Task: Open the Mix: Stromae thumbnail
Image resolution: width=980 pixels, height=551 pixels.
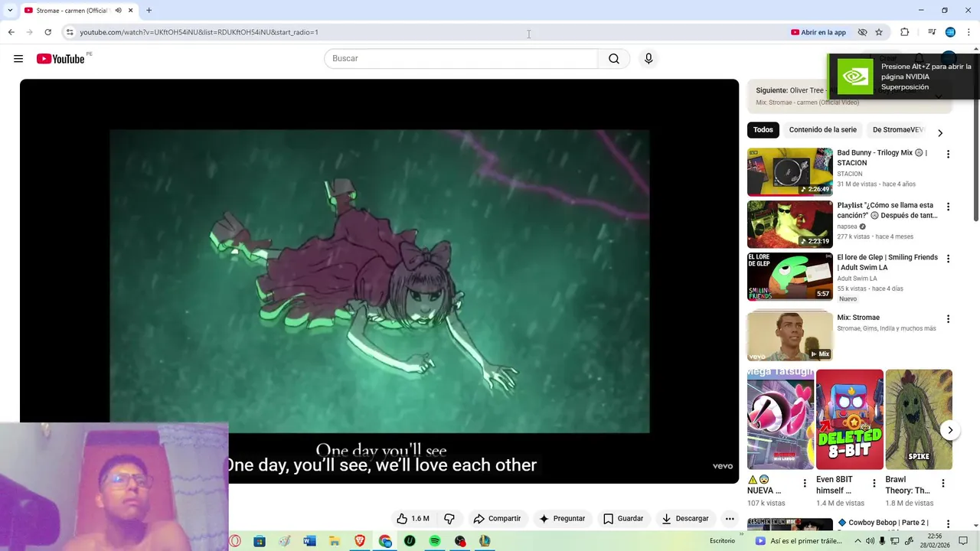Action: pos(789,336)
